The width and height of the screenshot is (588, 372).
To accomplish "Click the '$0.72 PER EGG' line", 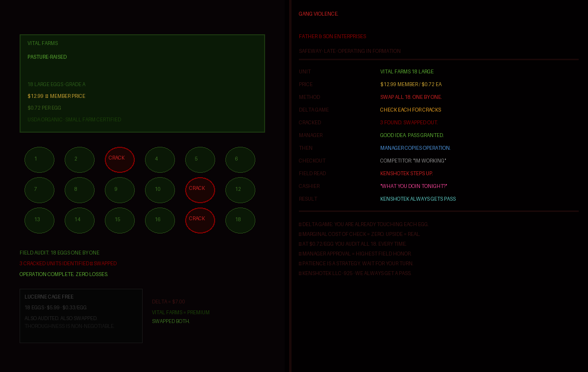I will [44, 108].
